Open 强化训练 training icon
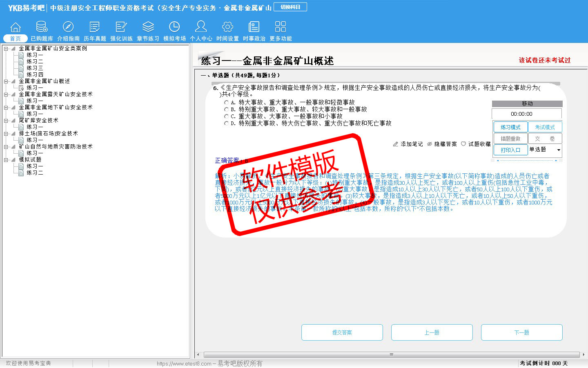Image resolution: width=588 pixels, height=368 pixels. pyautogui.click(x=121, y=27)
